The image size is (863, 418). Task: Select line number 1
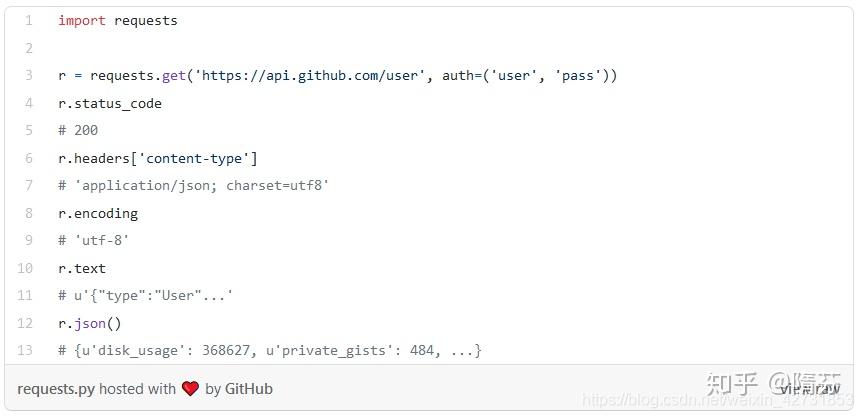point(28,20)
